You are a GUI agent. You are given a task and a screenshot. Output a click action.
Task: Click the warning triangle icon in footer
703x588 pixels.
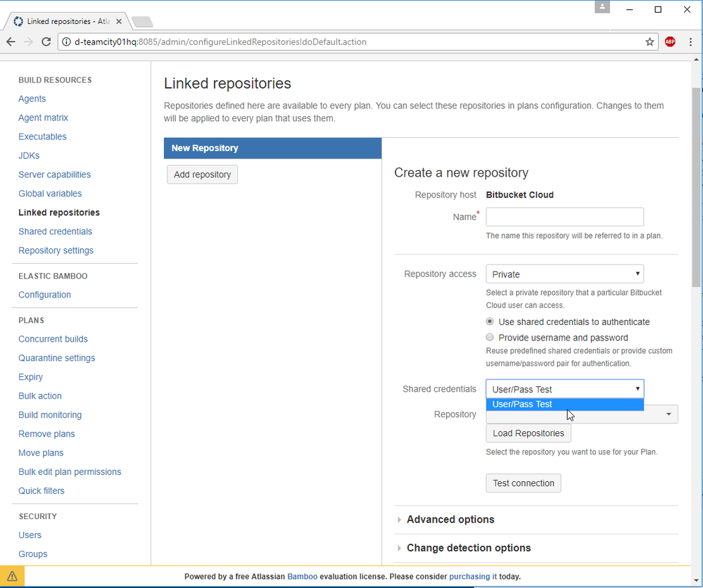click(x=12, y=576)
